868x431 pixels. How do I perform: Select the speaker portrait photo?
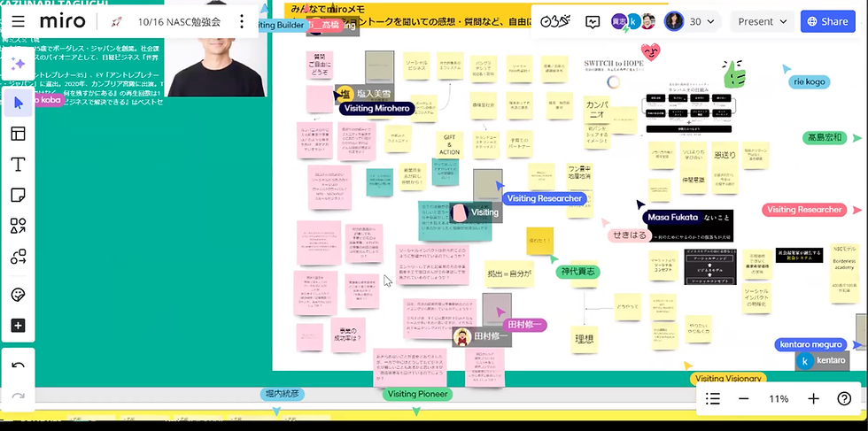[x=218, y=66]
